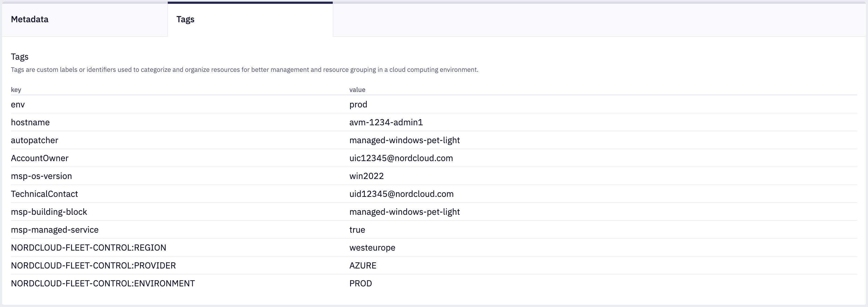
Task: Click the Tags description sentence
Action: click(244, 70)
